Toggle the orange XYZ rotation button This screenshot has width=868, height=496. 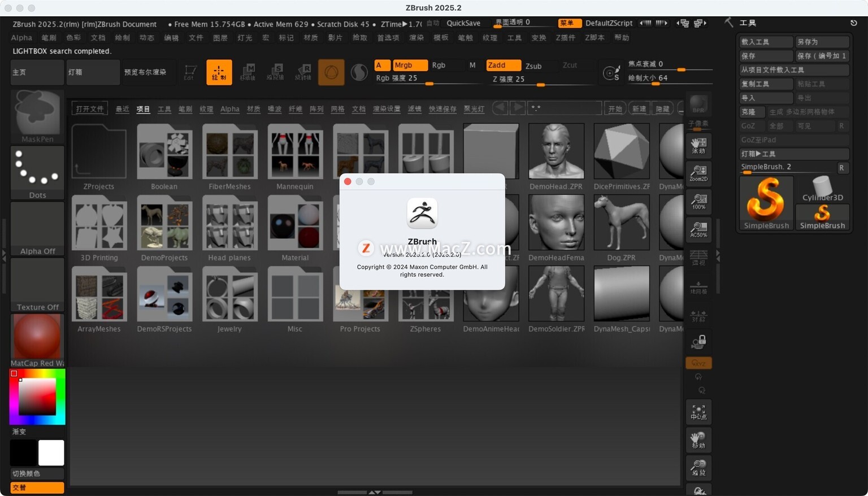(x=698, y=363)
